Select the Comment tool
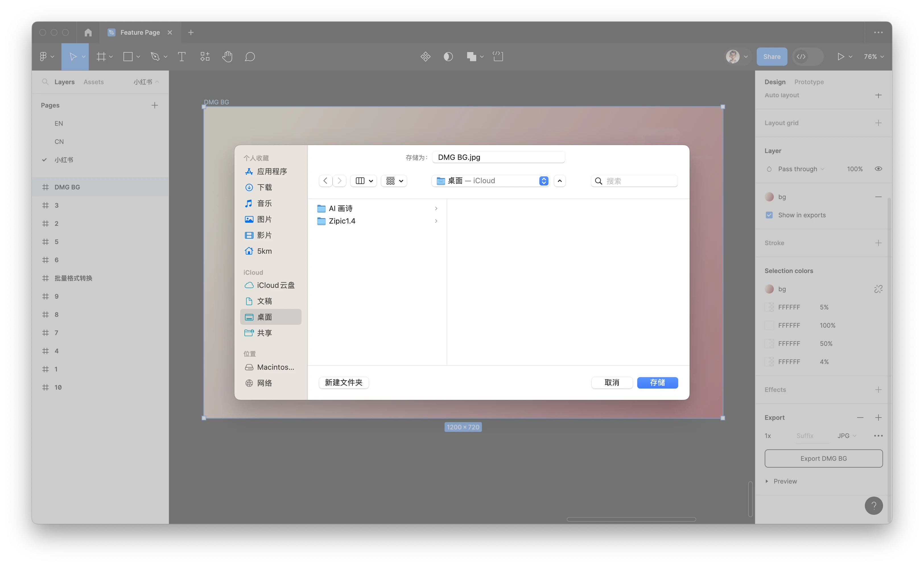The image size is (924, 566). pos(250,57)
